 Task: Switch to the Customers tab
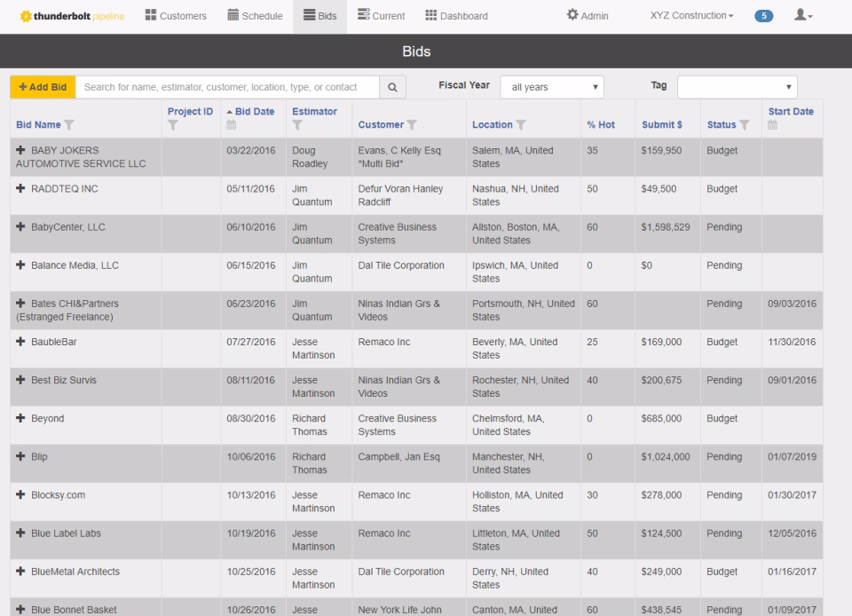pyautogui.click(x=175, y=16)
